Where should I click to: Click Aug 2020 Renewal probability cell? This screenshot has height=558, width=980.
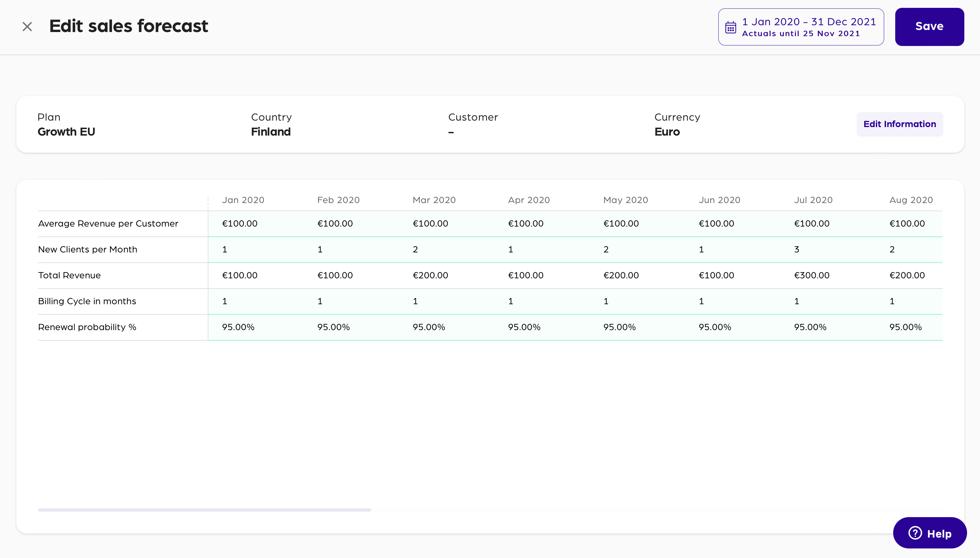[x=905, y=327]
